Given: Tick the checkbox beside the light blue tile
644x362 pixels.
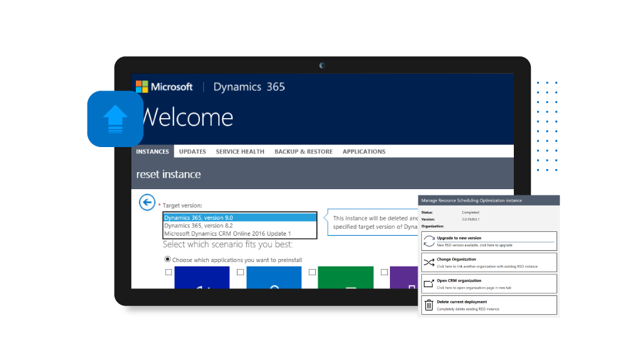Looking at the screenshot, I should click(240, 272).
